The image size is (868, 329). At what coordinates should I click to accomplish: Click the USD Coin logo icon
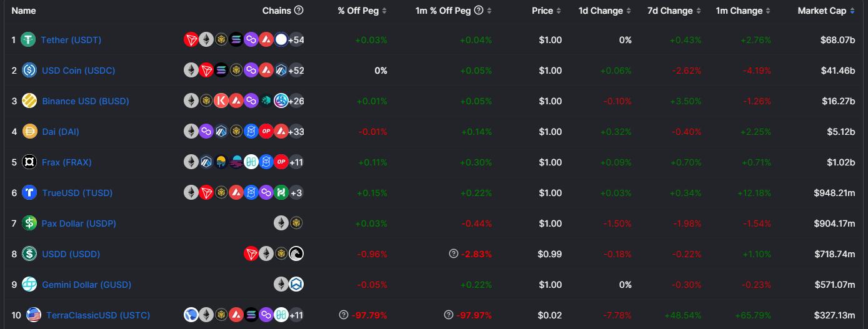pos(29,71)
